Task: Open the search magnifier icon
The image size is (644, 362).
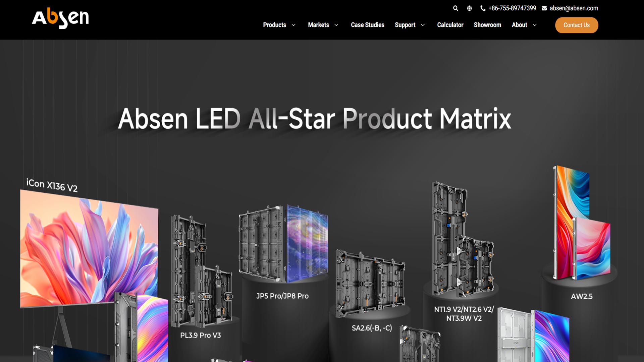Action: [455, 8]
